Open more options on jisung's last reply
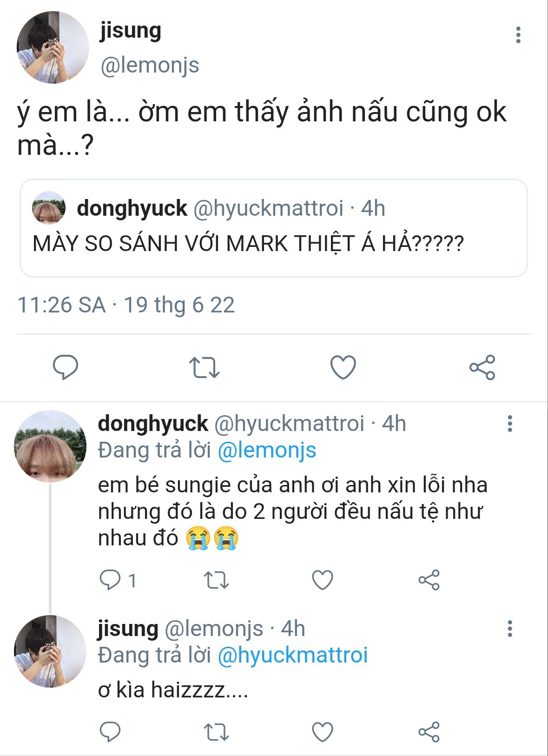 tap(510, 629)
